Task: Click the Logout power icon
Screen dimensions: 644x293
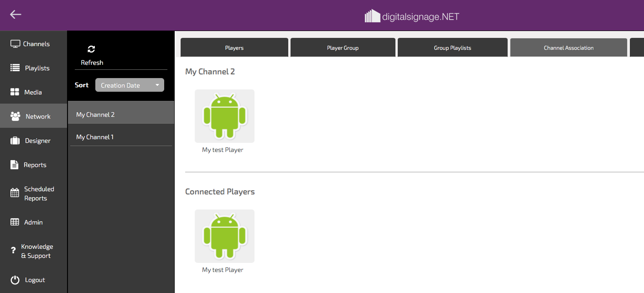Action: coord(16,280)
